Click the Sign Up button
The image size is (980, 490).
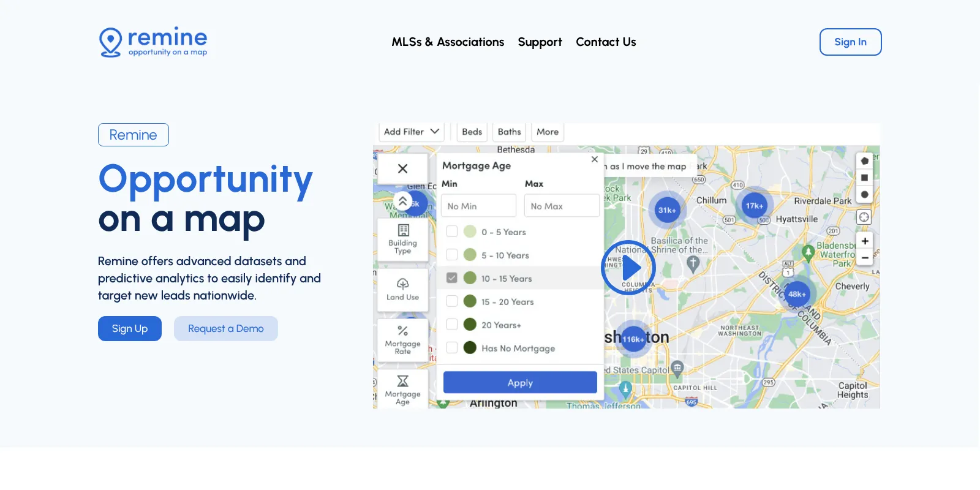pyautogui.click(x=130, y=329)
